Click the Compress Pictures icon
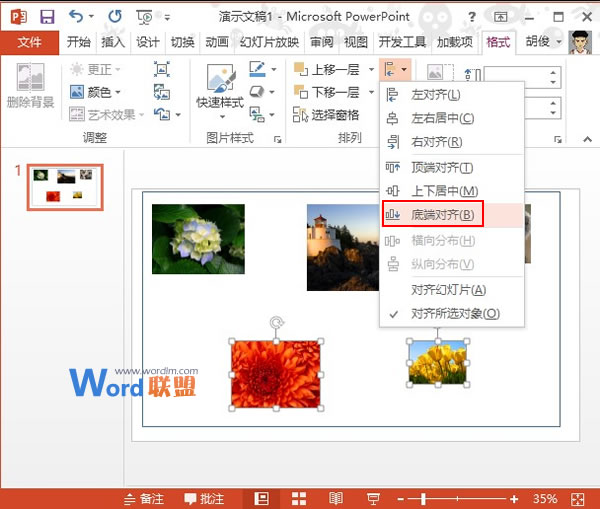Viewport: 600px width, 509px height. (x=162, y=69)
